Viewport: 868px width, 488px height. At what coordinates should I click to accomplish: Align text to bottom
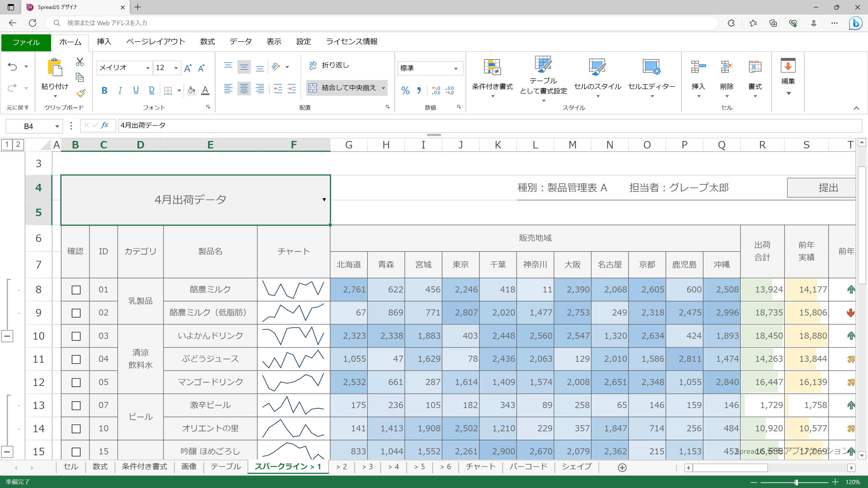click(x=260, y=68)
